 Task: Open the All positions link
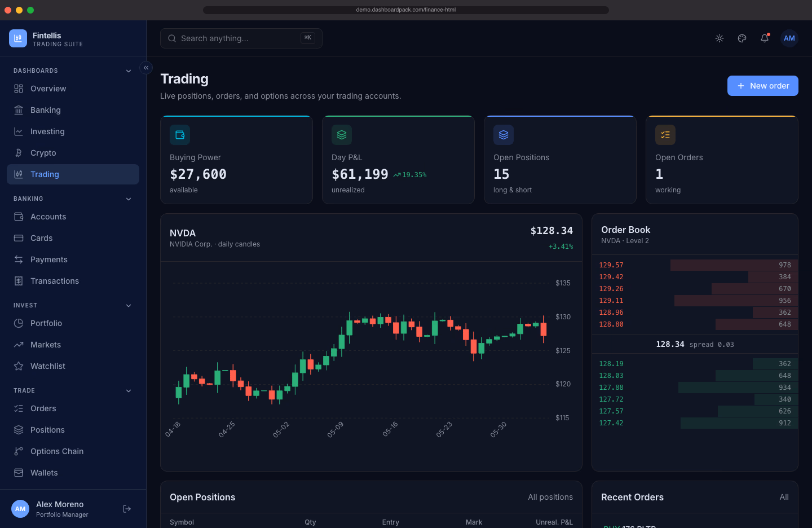click(550, 497)
